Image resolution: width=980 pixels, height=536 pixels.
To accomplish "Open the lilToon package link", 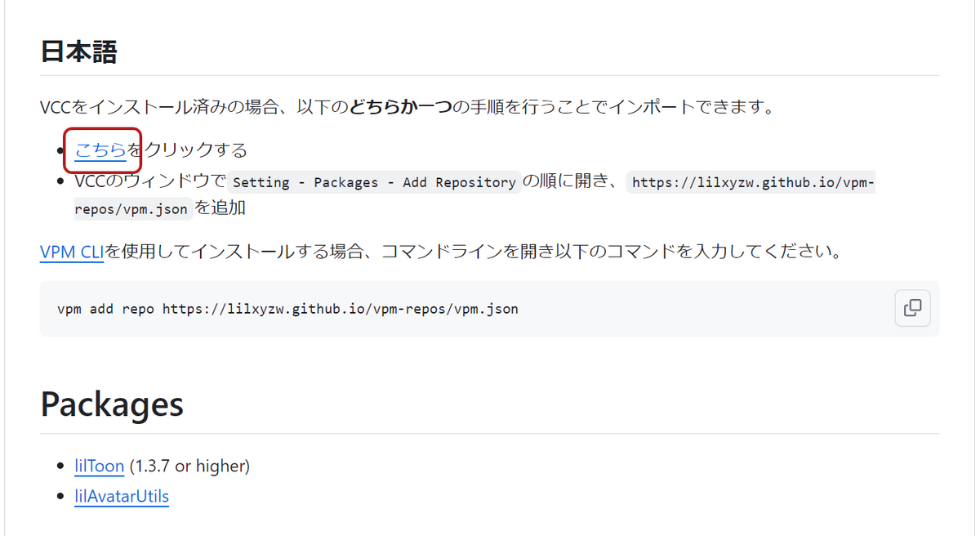I will pos(99,466).
